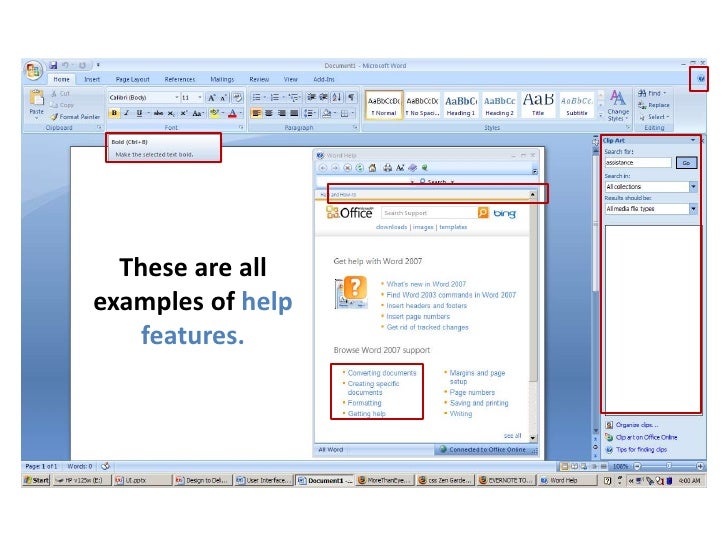Image resolution: width=728 pixels, height=546 pixels.
Task: Open the font size dropdown
Action: tap(200, 98)
